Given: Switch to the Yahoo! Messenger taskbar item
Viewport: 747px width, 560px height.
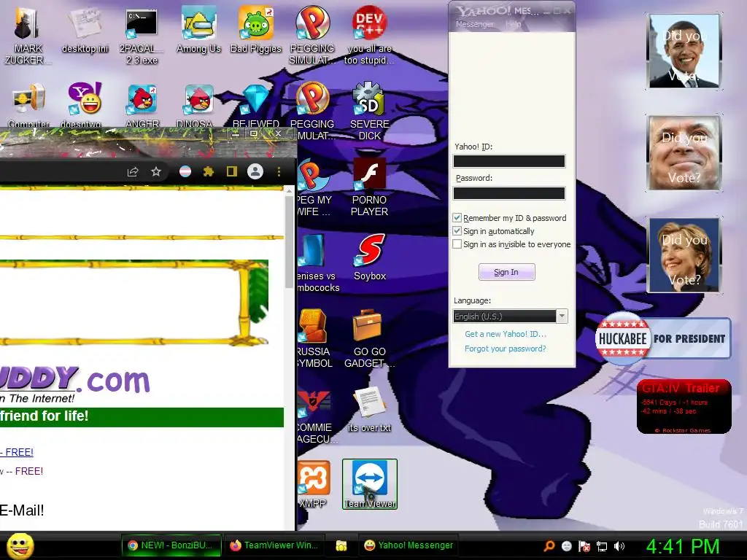Looking at the screenshot, I should pos(409,545).
